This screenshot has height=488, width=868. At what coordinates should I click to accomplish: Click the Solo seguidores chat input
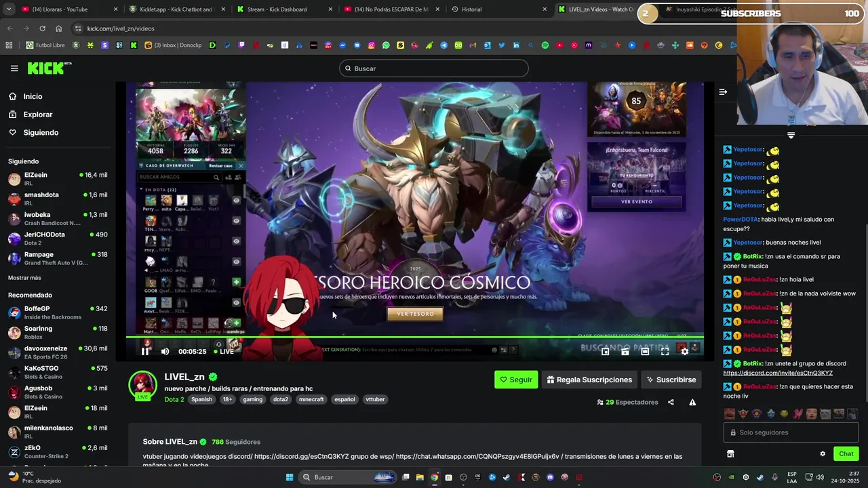791,432
